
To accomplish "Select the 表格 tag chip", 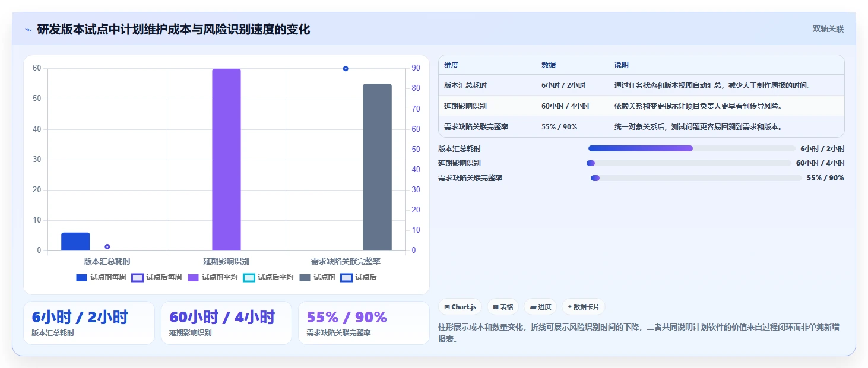I will point(503,307).
